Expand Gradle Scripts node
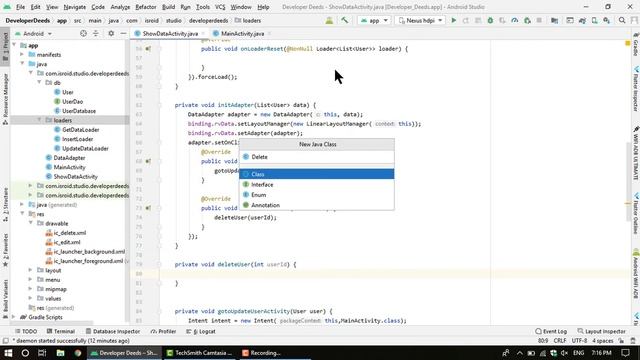 [x=13, y=318]
